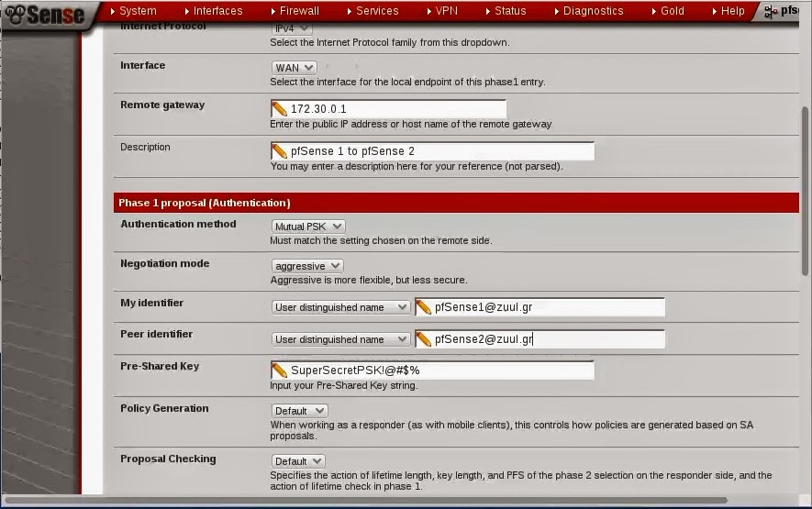Click the horizontal scrollbar at bottom
The height and width of the screenshot is (509, 812).
coord(365,500)
